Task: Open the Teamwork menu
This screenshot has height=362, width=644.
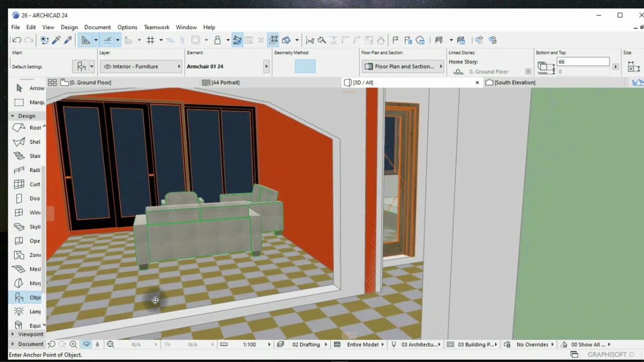Action: coord(156,27)
